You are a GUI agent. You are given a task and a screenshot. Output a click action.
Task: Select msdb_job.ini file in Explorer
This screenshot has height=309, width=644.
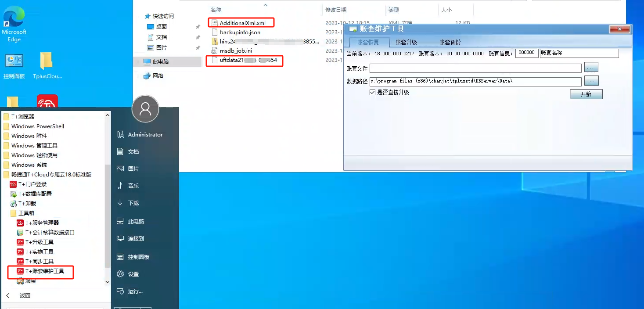coord(236,51)
